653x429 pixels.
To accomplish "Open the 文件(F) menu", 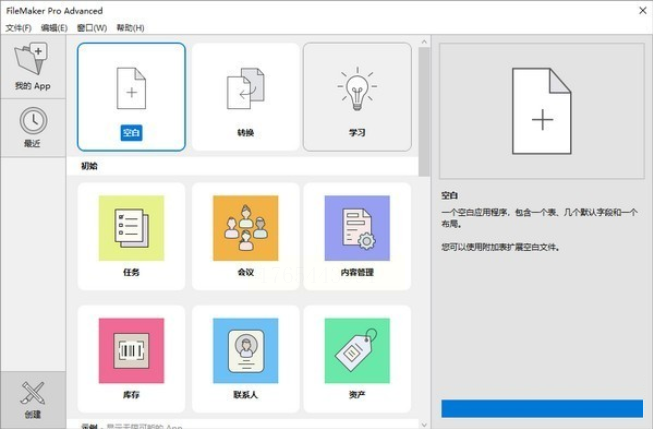I will point(18,28).
